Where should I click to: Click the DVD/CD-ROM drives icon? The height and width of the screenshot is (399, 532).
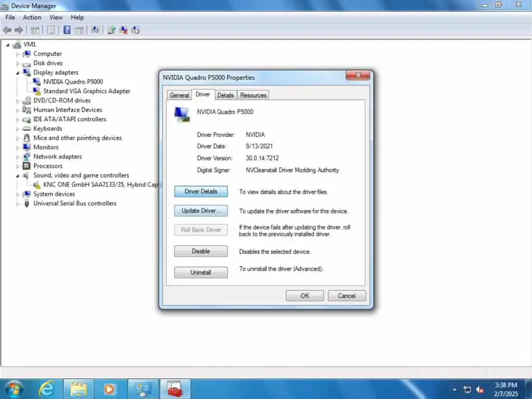pos(27,100)
